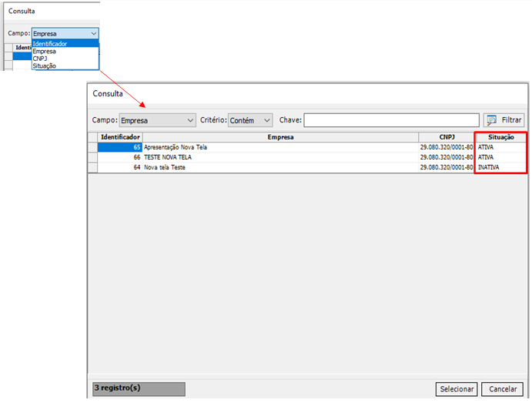The height and width of the screenshot is (403, 532).
Task: Sort by CNPJ column header
Action: [x=447, y=137]
